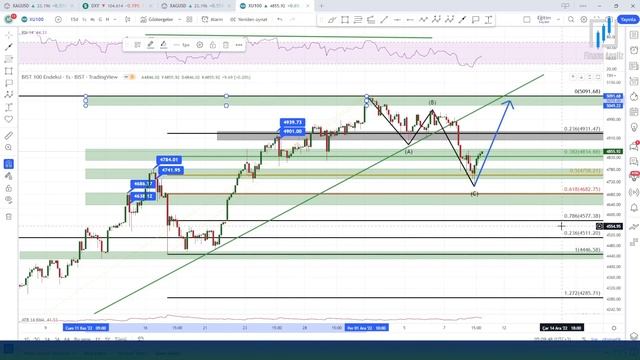Toggle hide all drawings eye icon

pyautogui.click(x=9, y=200)
